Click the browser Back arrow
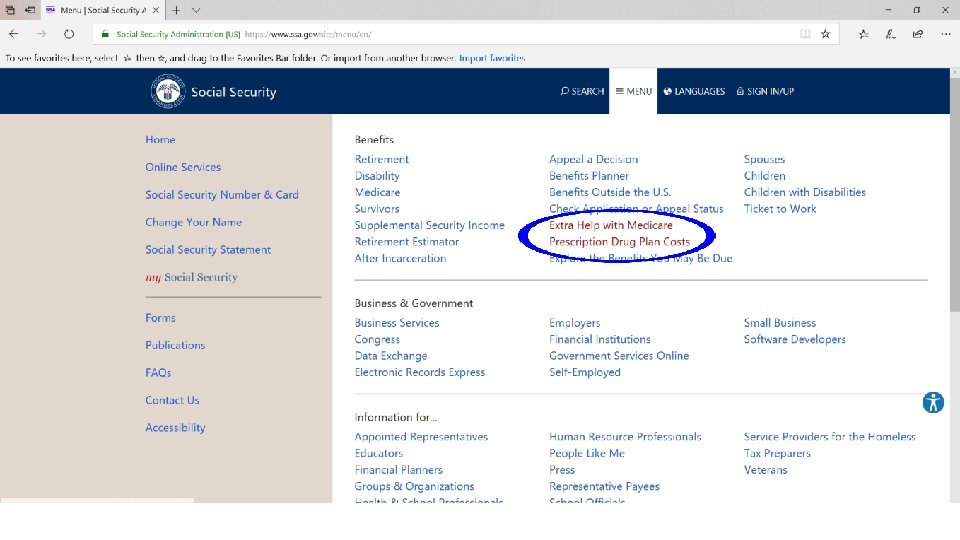Image resolution: width=960 pixels, height=540 pixels. 13,34
